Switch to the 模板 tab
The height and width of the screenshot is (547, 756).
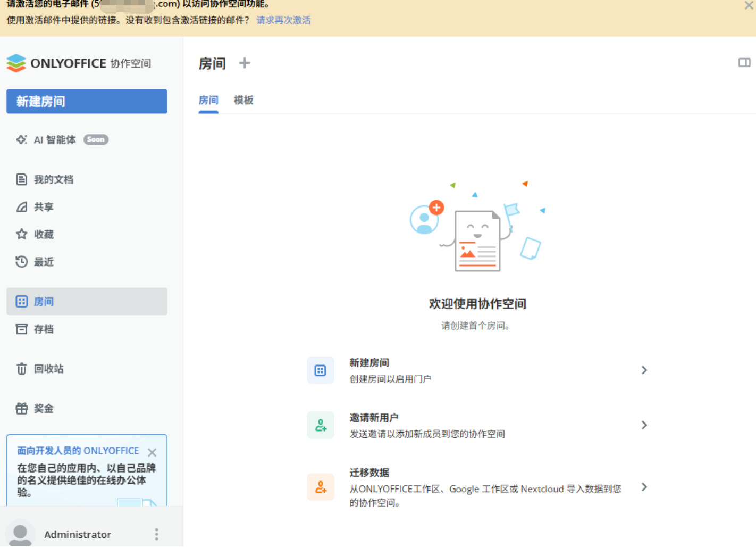243,100
